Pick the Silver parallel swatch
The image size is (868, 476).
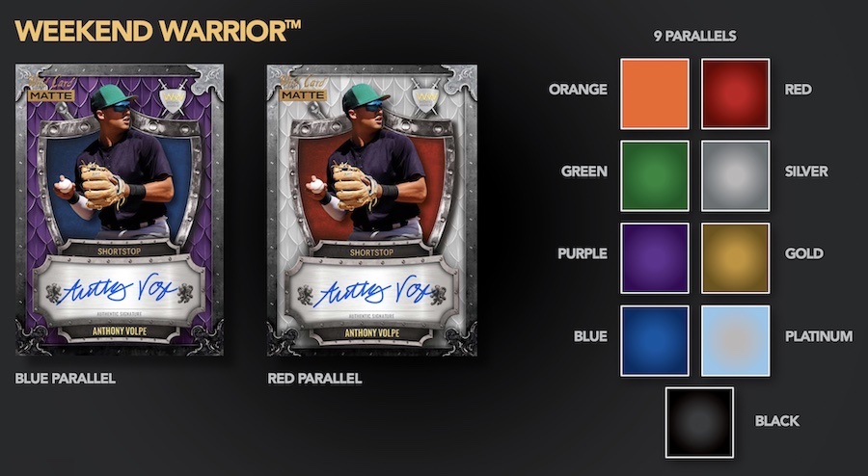736,175
